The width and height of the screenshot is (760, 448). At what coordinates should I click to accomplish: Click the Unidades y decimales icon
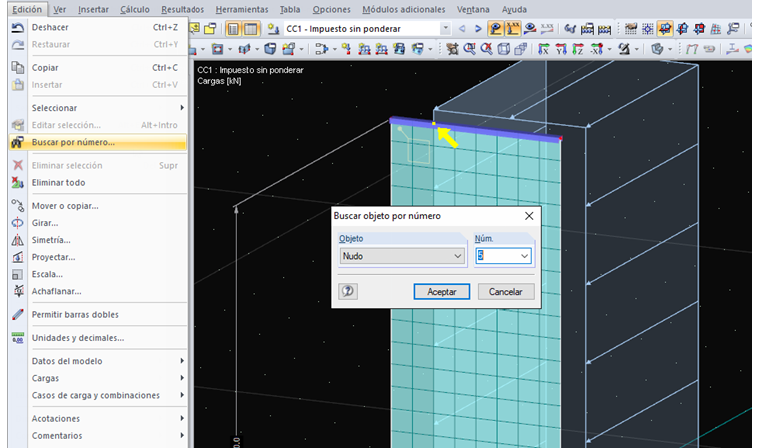point(17,338)
